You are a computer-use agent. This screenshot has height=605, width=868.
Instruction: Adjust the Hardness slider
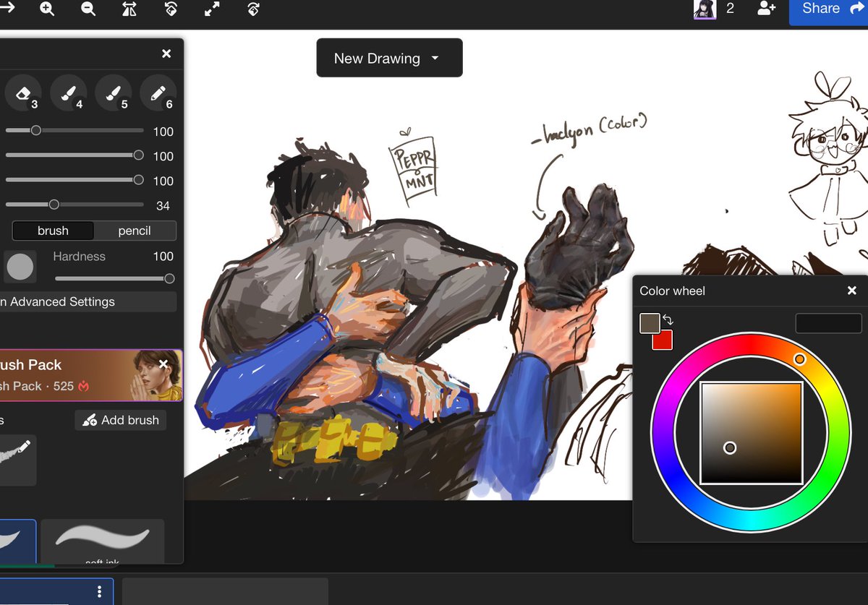[x=114, y=278]
